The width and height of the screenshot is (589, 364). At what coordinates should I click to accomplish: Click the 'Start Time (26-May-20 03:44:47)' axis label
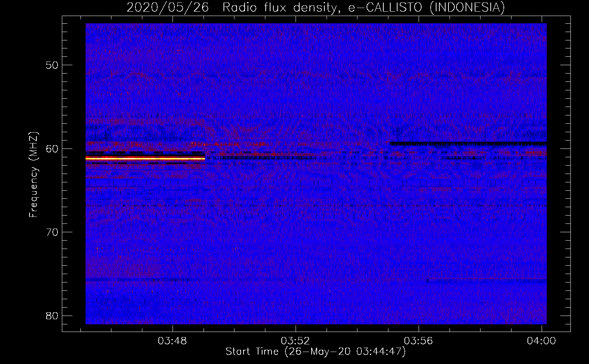tap(316, 352)
